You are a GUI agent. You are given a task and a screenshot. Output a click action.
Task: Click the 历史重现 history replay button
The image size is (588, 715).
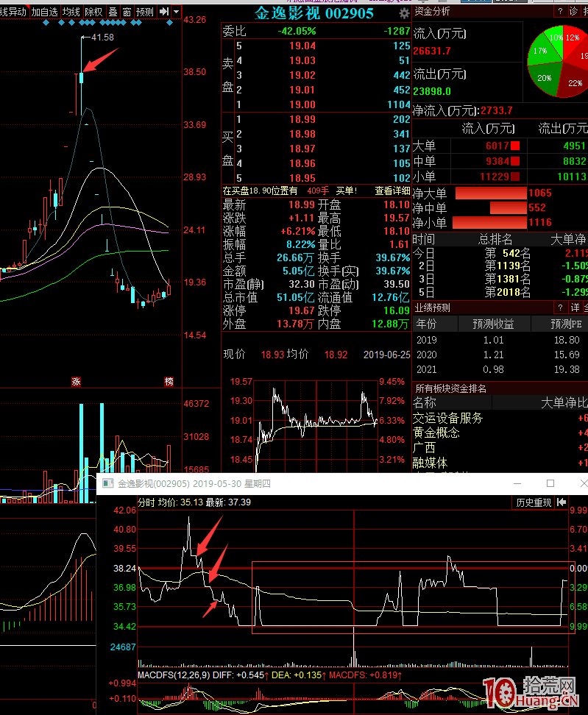pos(534,502)
